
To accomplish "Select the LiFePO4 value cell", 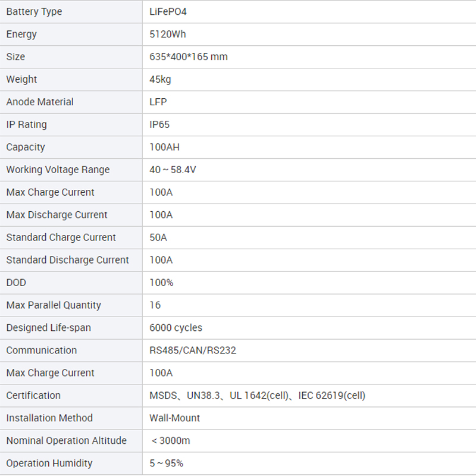I will (x=168, y=12).
